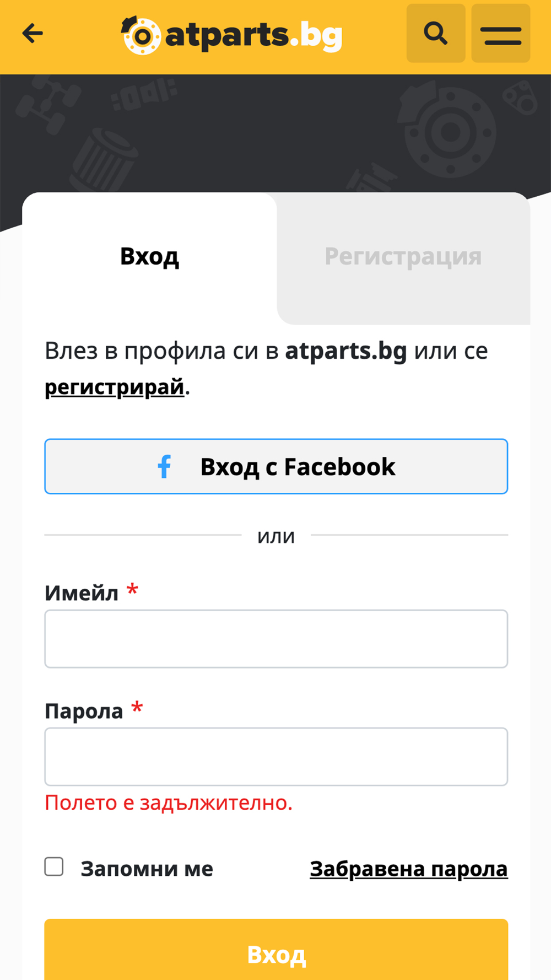The width and height of the screenshot is (551, 980).
Task: Click the atparts.bg logo text
Action: click(x=253, y=36)
